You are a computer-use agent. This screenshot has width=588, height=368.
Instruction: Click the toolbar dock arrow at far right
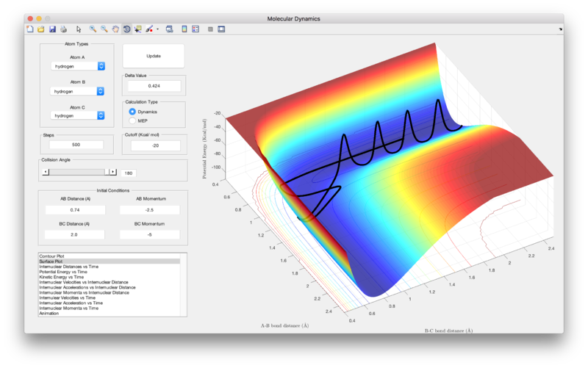pos(561,29)
